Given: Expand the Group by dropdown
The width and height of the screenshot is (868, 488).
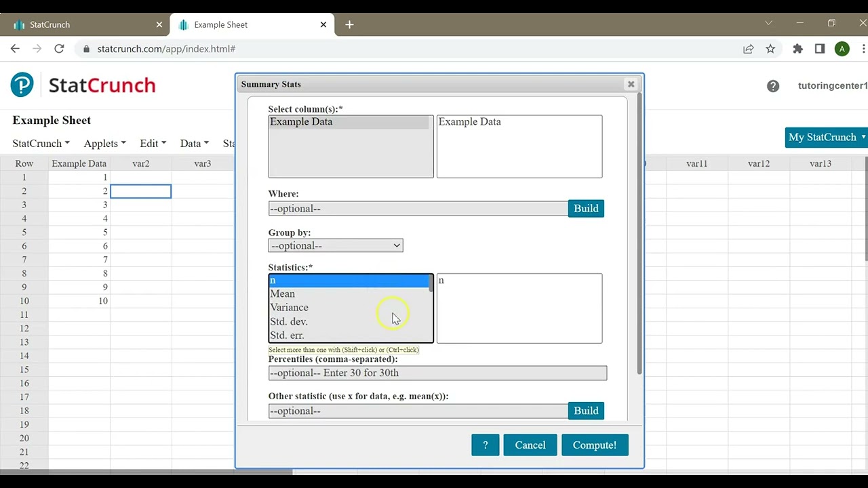Looking at the screenshot, I should tap(336, 245).
